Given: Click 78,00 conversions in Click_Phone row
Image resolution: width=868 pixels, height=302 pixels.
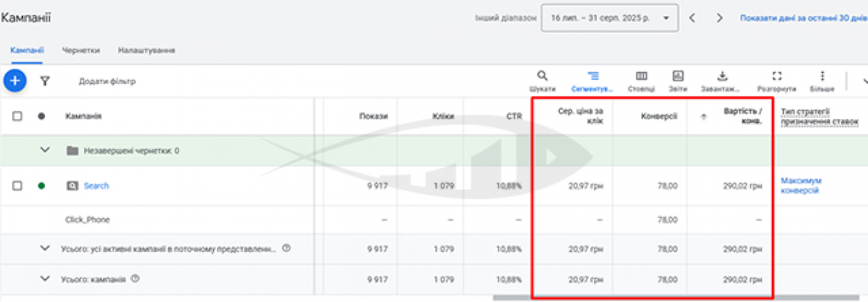Looking at the screenshot, I should [667, 220].
